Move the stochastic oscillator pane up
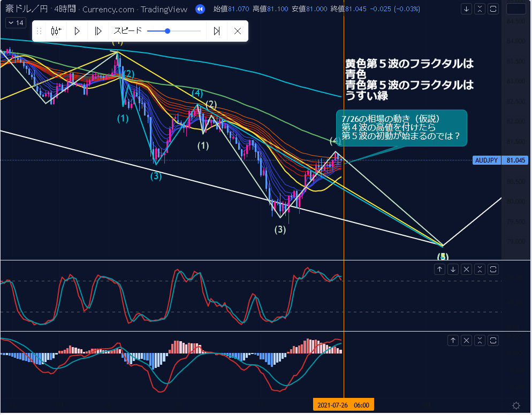 (x=439, y=269)
